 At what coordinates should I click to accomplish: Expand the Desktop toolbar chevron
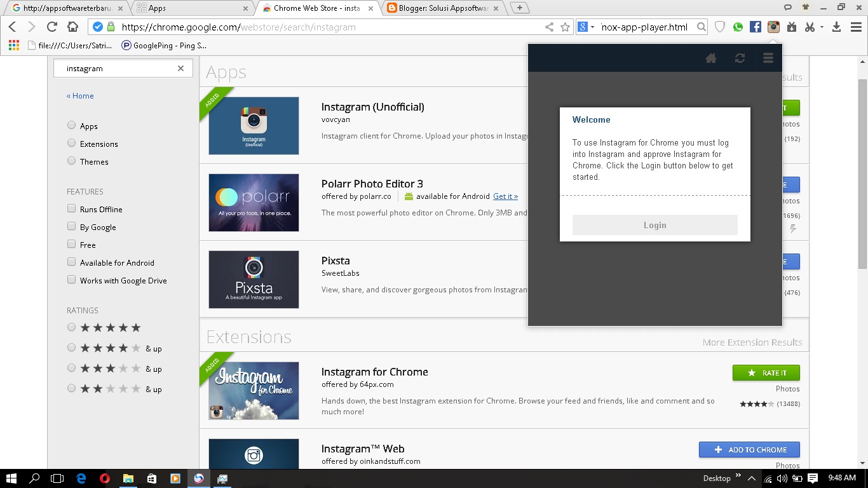[738, 475]
